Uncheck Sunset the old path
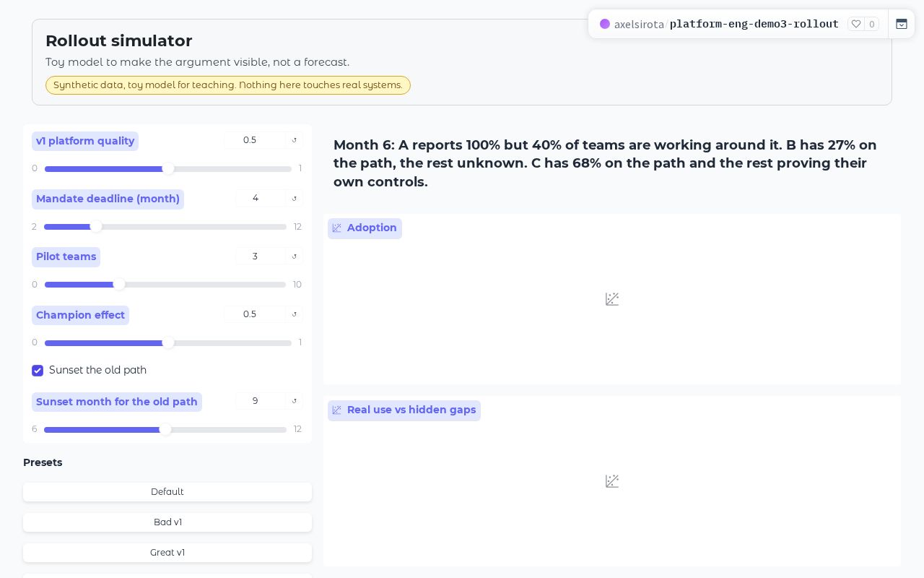This screenshot has height=578, width=924. click(38, 371)
